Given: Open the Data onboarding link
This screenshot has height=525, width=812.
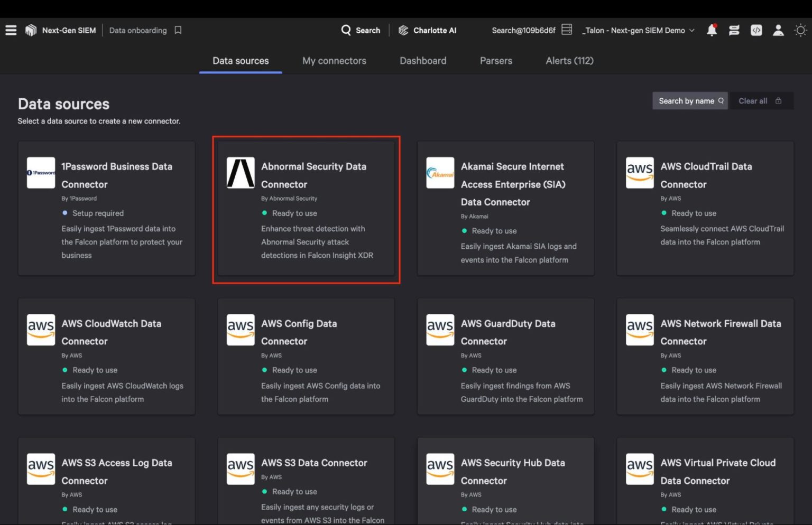Looking at the screenshot, I should [x=138, y=30].
